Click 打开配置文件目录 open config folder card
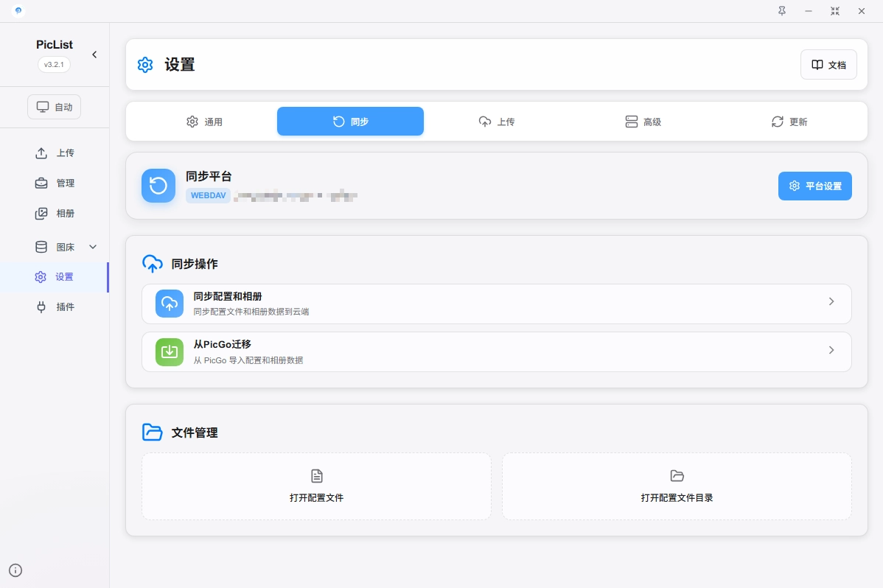Image resolution: width=883 pixels, height=588 pixels. (677, 486)
